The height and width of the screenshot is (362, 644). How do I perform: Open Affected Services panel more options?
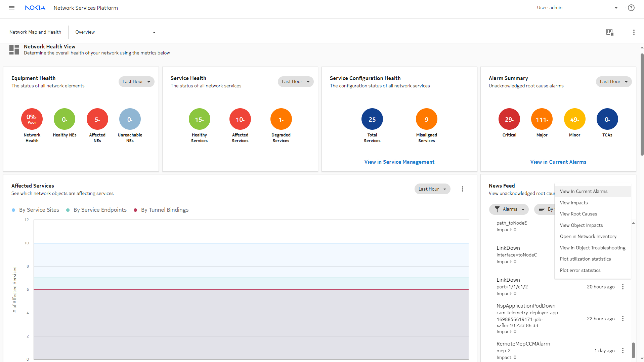(x=462, y=189)
